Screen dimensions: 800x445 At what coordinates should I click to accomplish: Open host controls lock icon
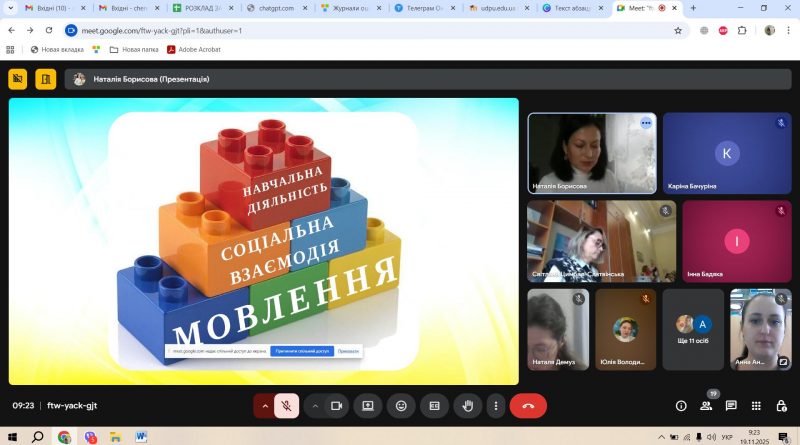pos(781,406)
